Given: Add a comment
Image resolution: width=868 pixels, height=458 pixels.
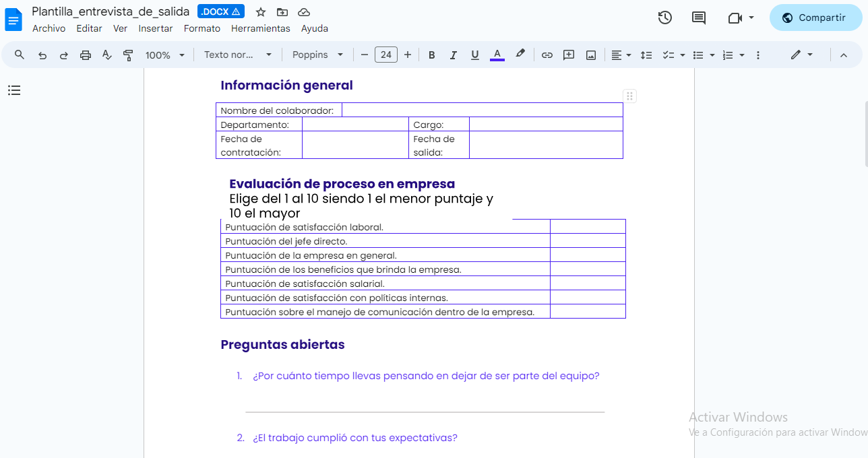Looking at the screenshot, I should 568,55.
